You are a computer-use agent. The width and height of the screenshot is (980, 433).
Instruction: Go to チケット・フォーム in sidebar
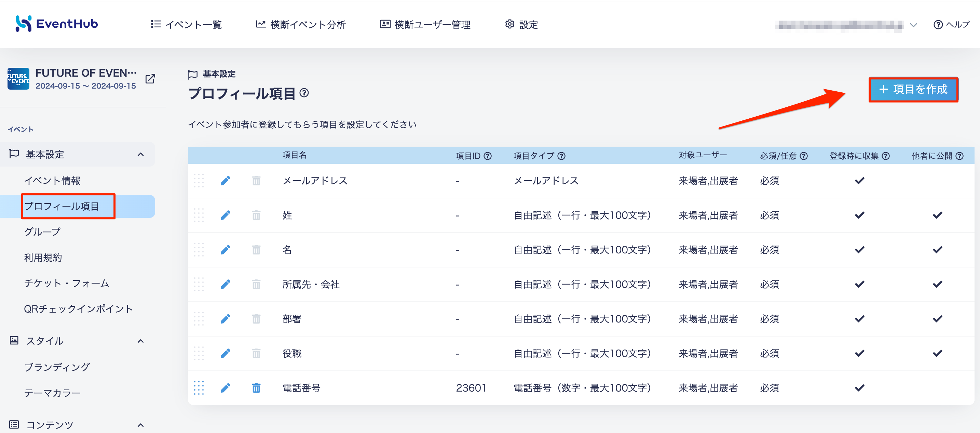point(67,283)
